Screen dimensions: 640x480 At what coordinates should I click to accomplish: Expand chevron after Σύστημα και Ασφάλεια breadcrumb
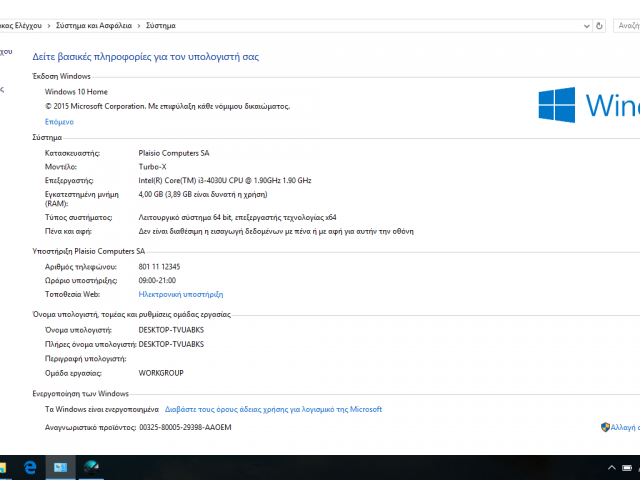click(x=139, y=26)
